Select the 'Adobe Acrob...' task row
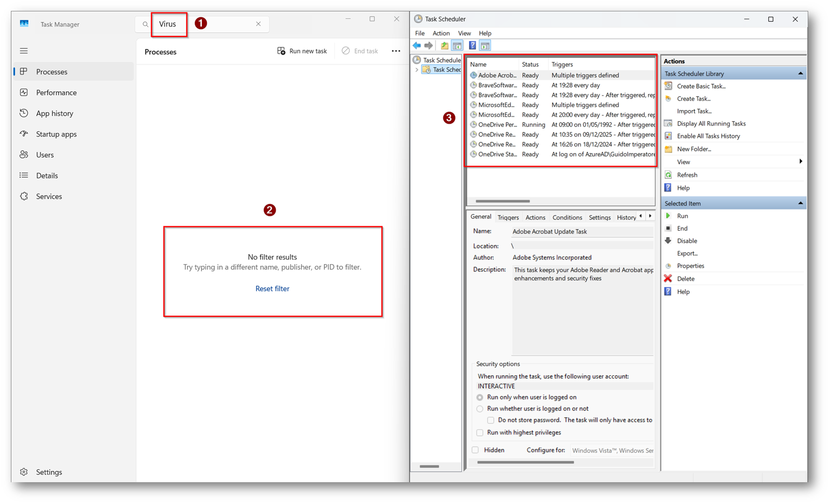Image resolution: width=830 pixels, height=504 pixels. point(562,75)
